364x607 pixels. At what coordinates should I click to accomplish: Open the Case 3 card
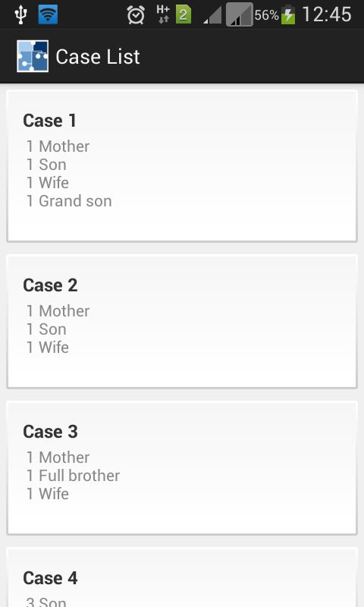pos(182,468)
